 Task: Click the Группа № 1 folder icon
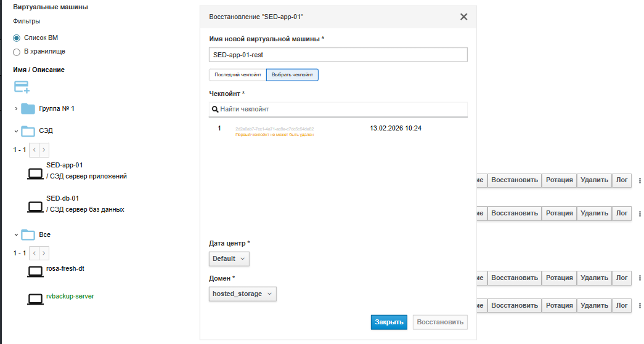coord(28,109)
